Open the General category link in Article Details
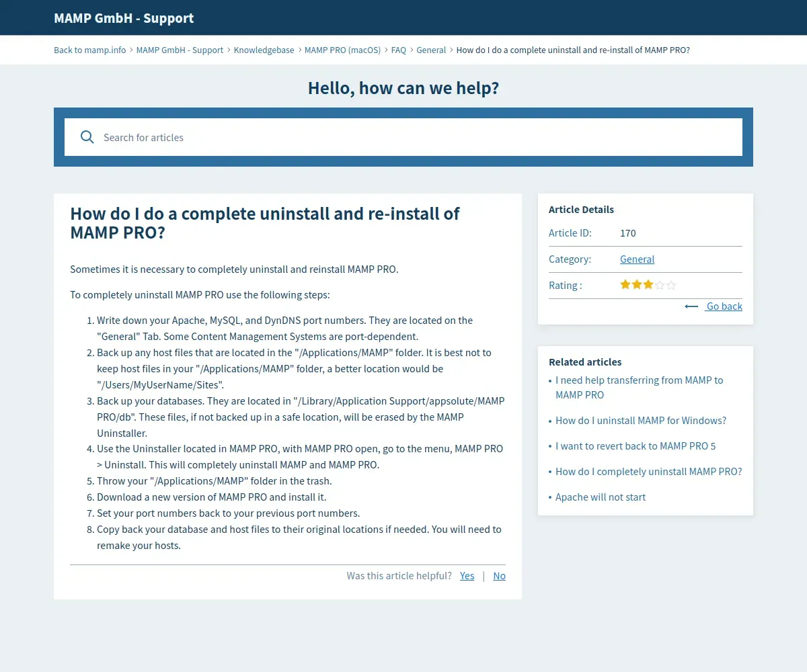 coord(637,259)
